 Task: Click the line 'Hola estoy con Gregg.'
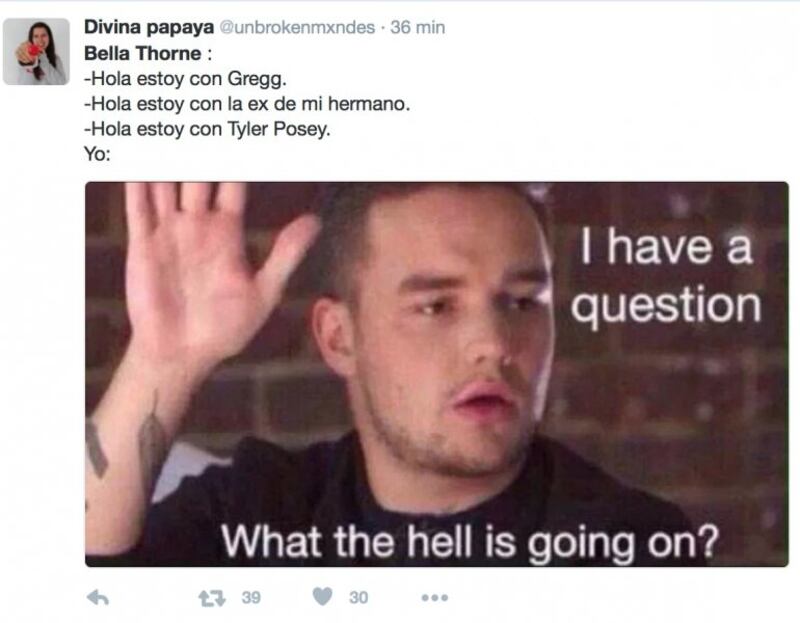click(185, 79)
